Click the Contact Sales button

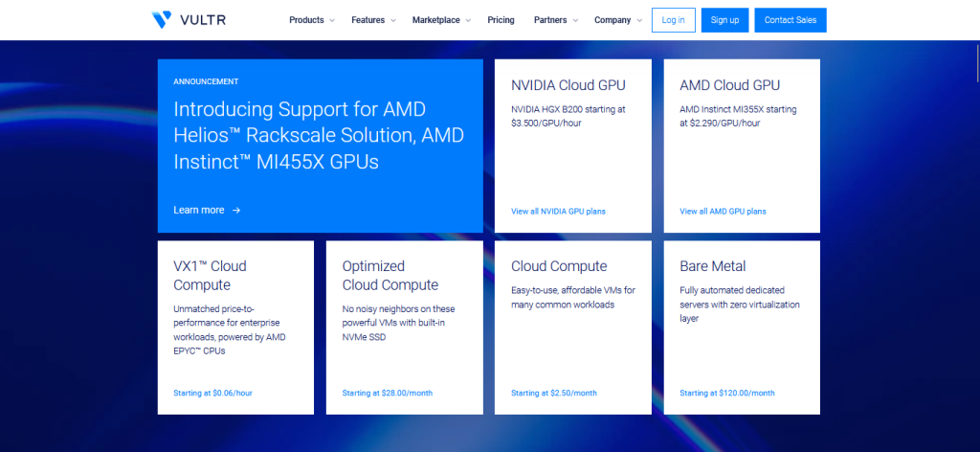point(790,20)
